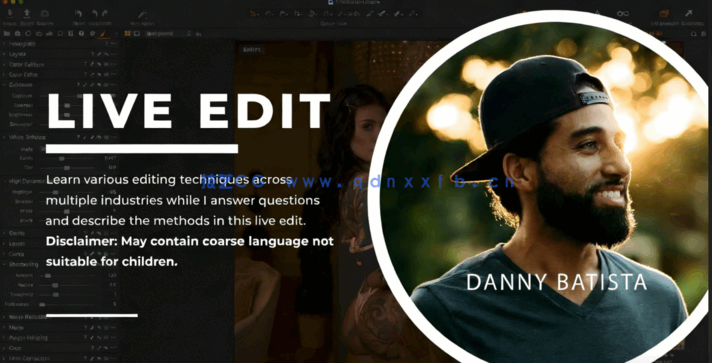
Task: Click the Redo arrow in toolbar
Action: pos(105,14)
